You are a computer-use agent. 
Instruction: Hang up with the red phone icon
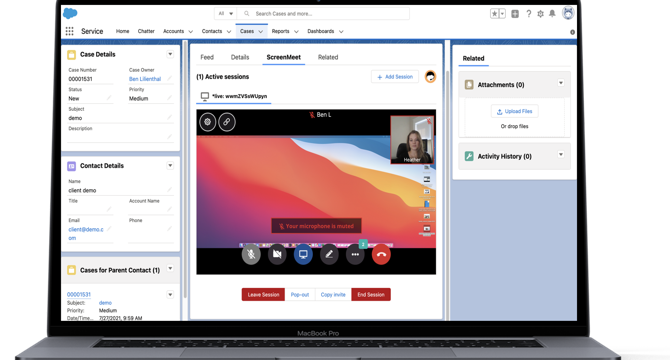coord(381,255)
